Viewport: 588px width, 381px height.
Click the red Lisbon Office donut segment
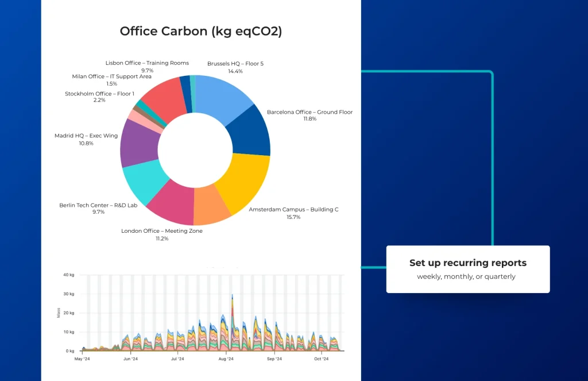pos(158,100)
